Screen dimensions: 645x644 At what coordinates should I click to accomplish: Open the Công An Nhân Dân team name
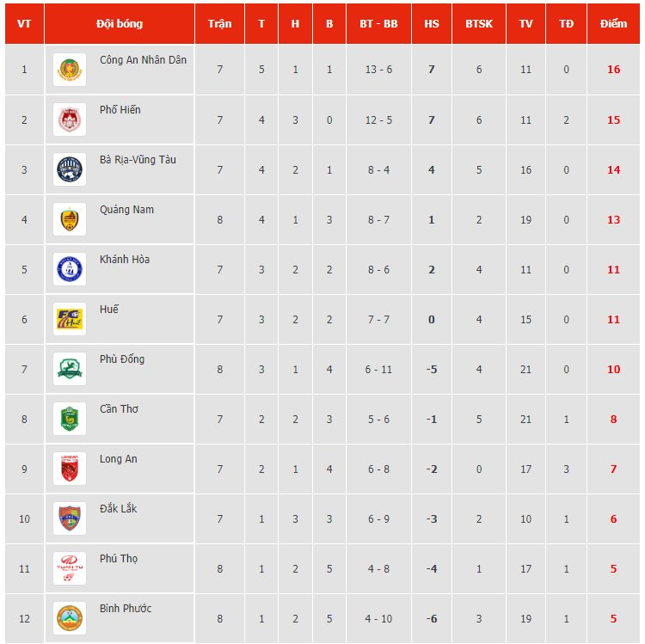[143, 60]
